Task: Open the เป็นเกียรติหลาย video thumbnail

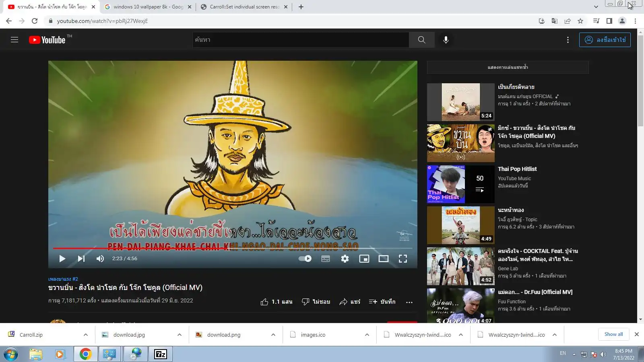Action: coord(461,102)
